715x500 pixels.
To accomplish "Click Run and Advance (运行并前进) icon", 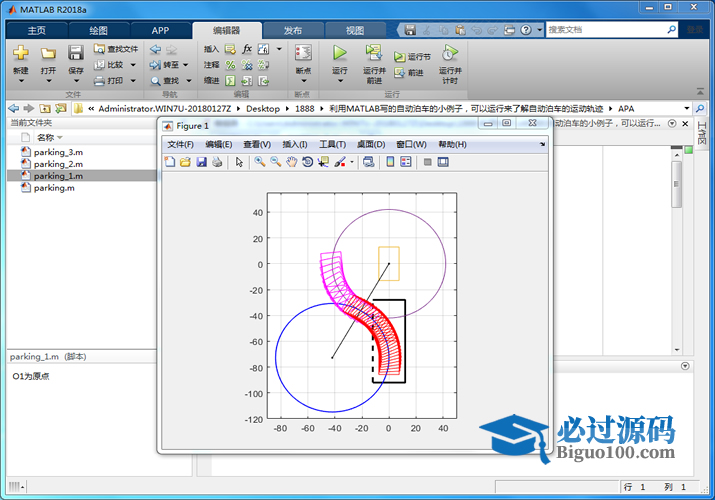I will click(374, 53).
